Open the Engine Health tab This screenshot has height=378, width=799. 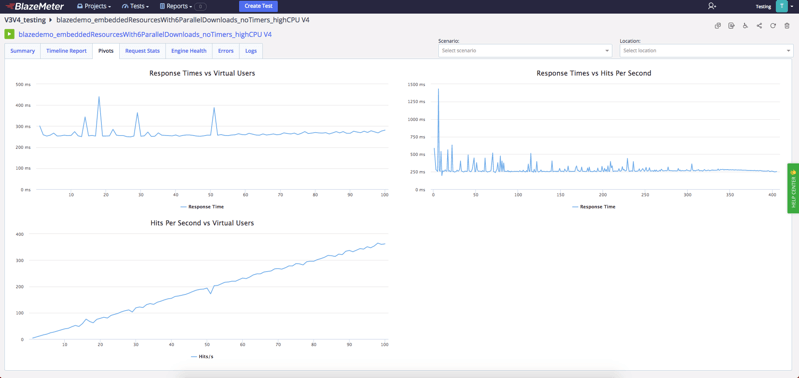tap(189, 51)
